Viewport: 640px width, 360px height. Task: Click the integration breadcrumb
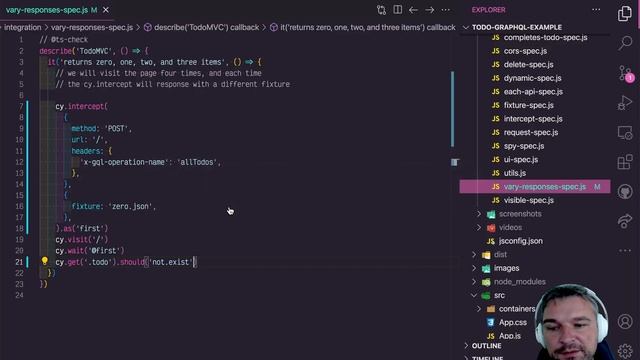tap(22, 27)
